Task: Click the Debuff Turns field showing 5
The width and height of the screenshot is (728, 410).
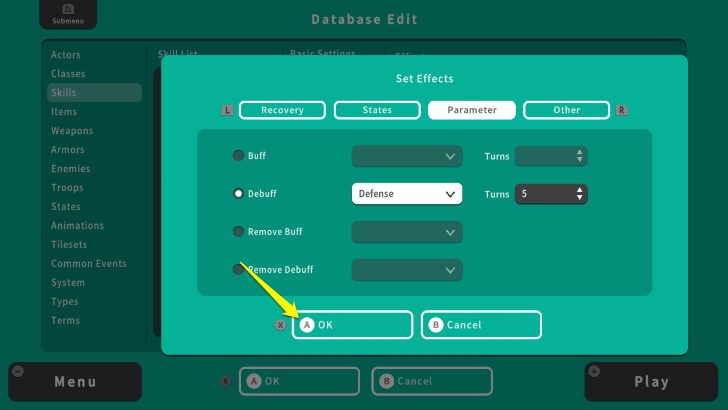Action: (x=551, y=194)
